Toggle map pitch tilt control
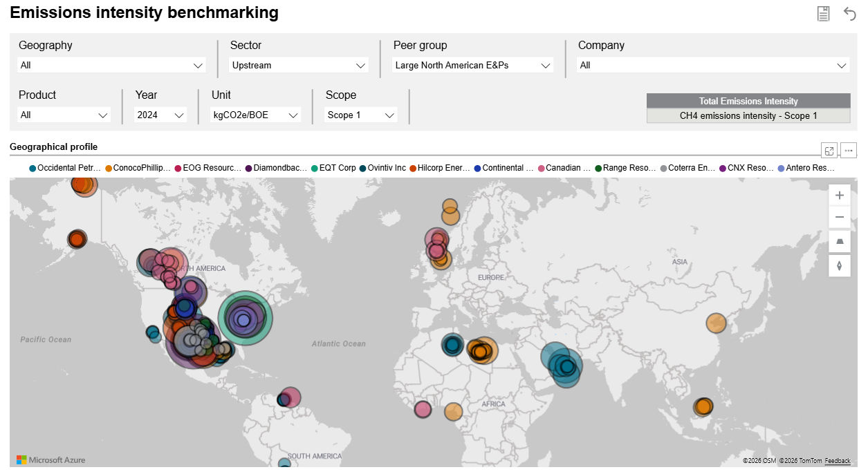This screenshot has height=474, width=868. (x=840, y=241)
